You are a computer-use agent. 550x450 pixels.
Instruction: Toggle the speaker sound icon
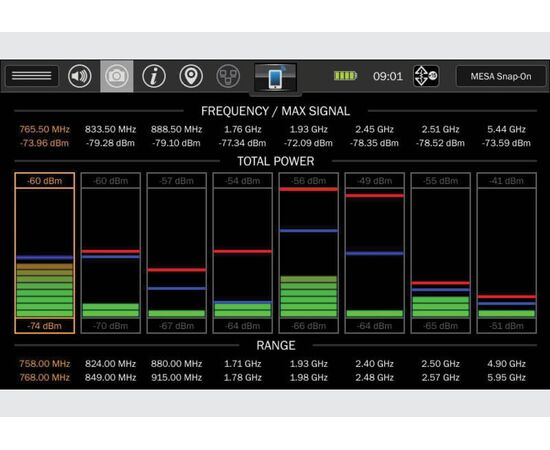coord(80,76)
